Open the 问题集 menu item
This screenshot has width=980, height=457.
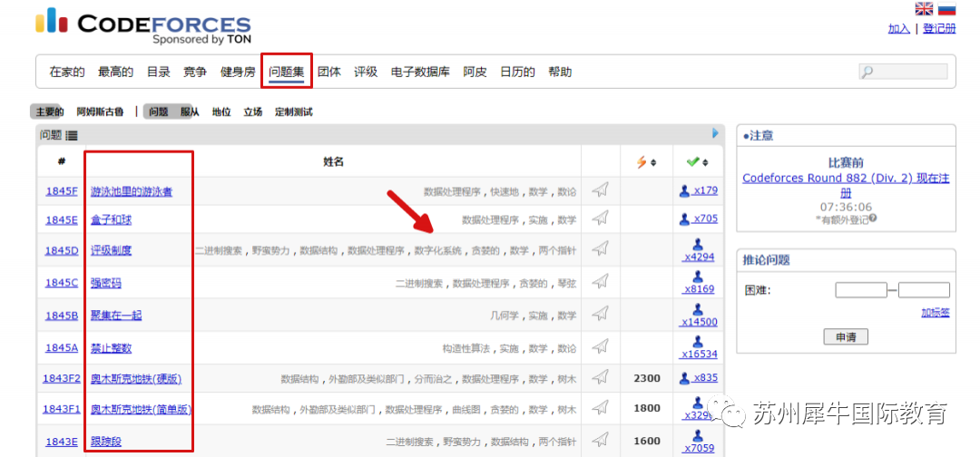coord(286,72)
